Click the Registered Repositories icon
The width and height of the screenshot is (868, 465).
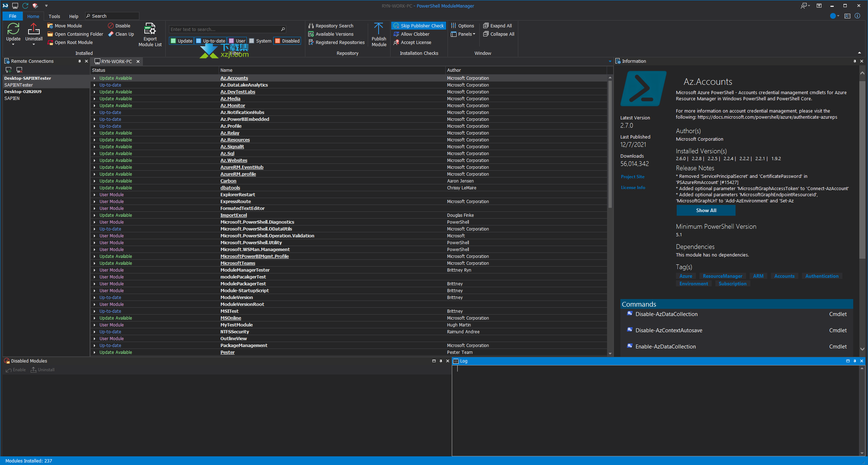coord(311,43)
